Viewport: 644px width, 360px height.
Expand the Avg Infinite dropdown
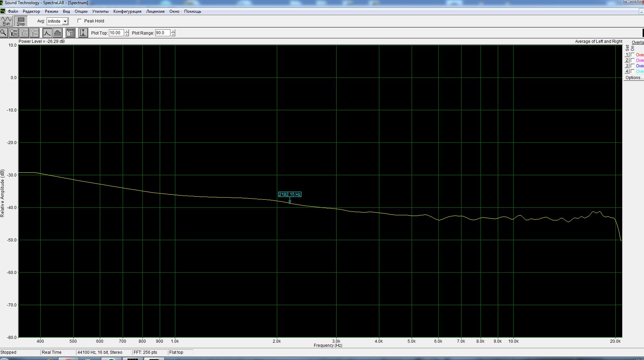click(x=65, y=21)
